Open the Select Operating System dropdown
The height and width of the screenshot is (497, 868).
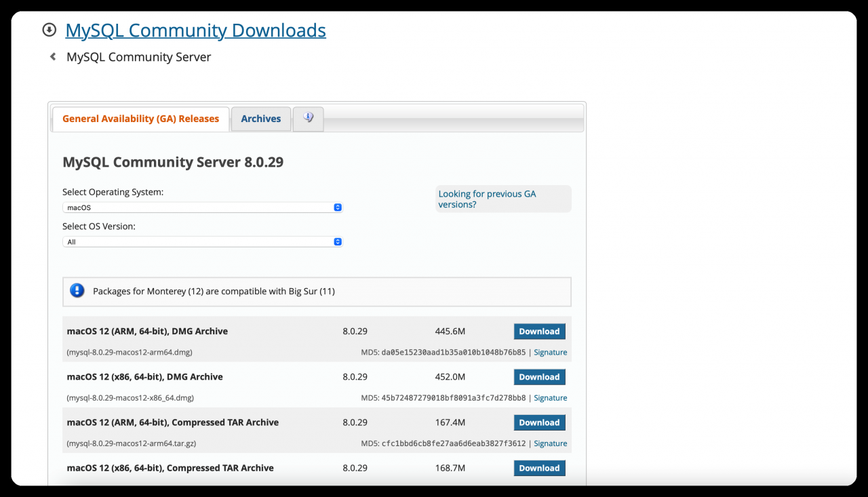203,207
